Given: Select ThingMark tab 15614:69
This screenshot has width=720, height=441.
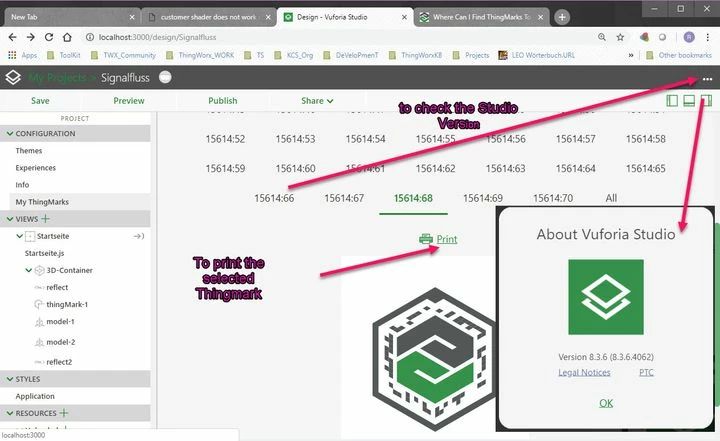Looking at the screenshot, I should [x=483, y=198].
